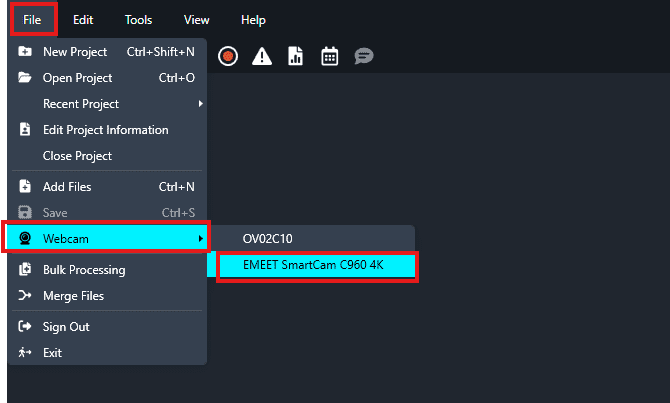Click the New Project folder icon
670x403 pixels.
(x=25, y=52)
